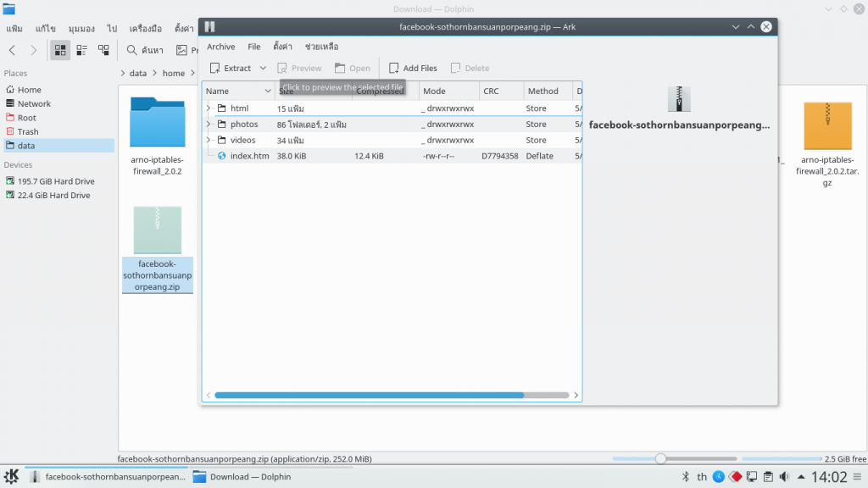Select data in Dolphin Places panel
Image resolution: width=868 pixels, height=488 pixels.
pyautogui.click(x=58, y=146)
